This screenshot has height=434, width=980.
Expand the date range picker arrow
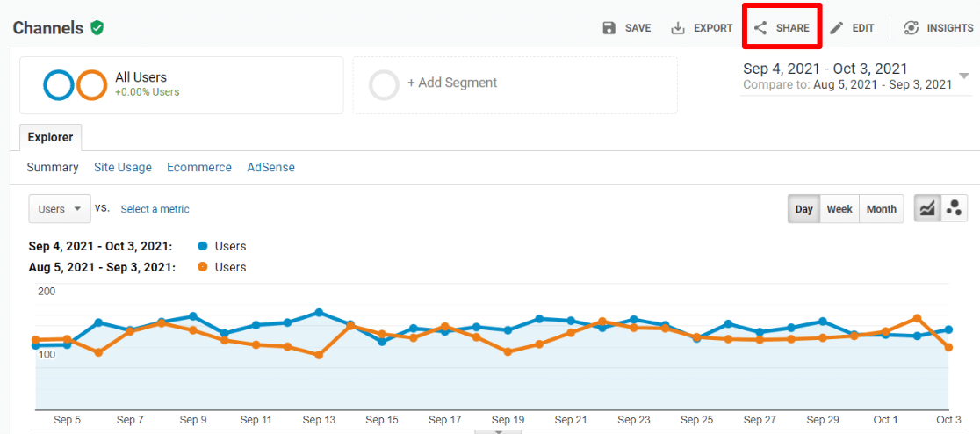pyautogui.click(x=963, y=76)
